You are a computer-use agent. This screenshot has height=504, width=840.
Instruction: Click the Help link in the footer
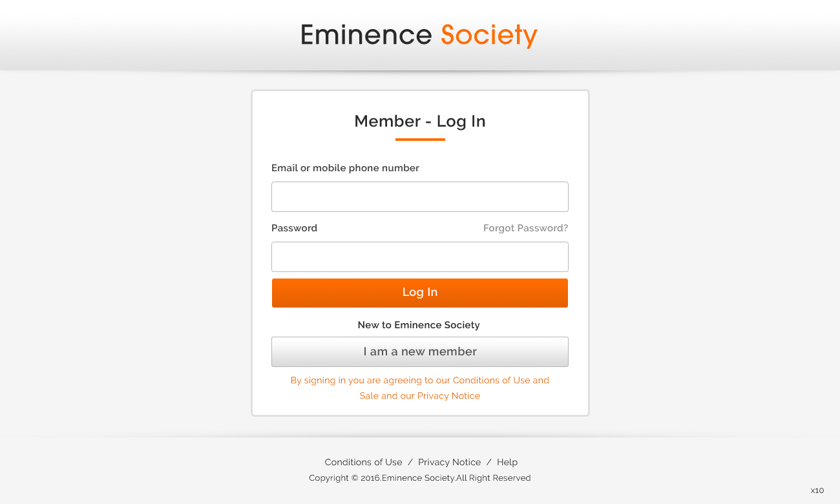pyautogui.click(x=507, y=462)
